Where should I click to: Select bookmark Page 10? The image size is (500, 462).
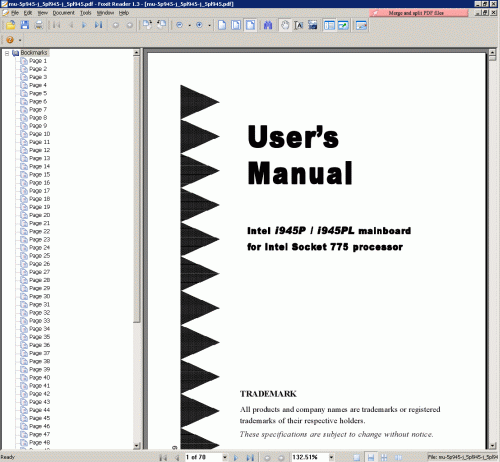pos(39,134)
